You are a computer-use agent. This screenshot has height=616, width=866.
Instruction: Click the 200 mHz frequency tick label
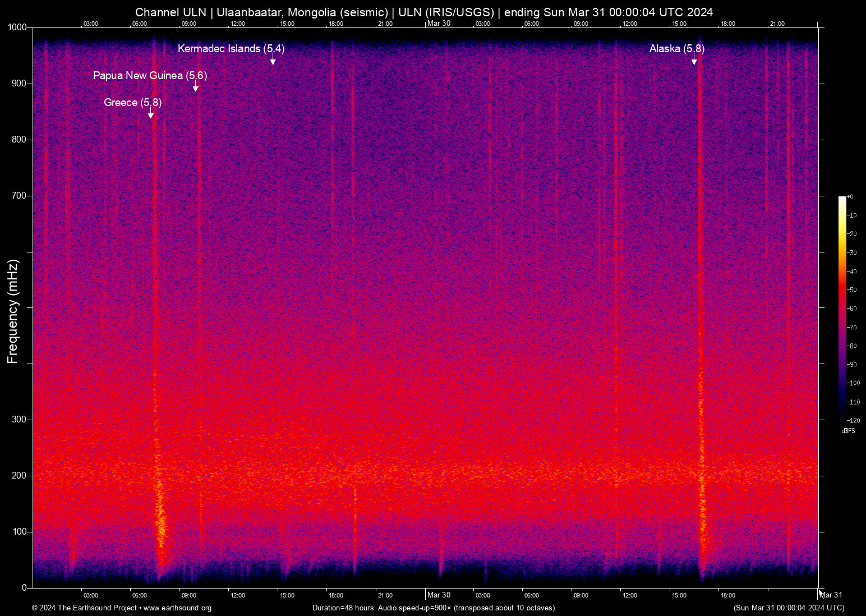(x=19, y=476)
